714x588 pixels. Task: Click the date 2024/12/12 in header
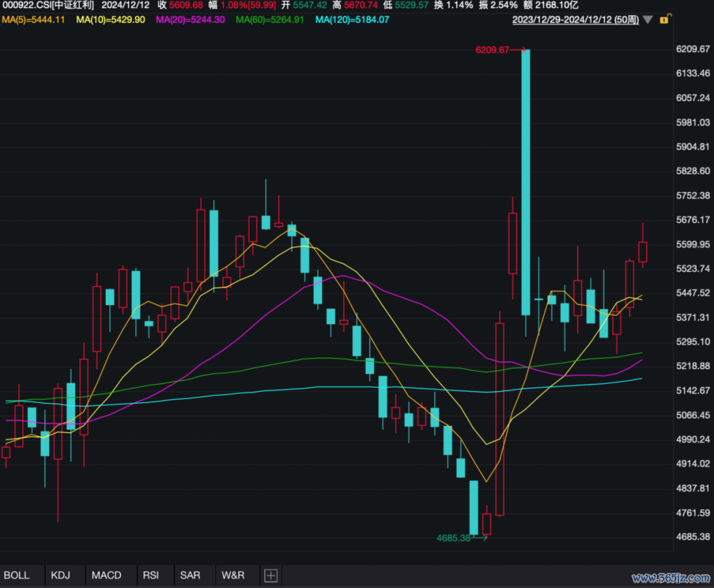pyautogui.click(x=125, y=5)
